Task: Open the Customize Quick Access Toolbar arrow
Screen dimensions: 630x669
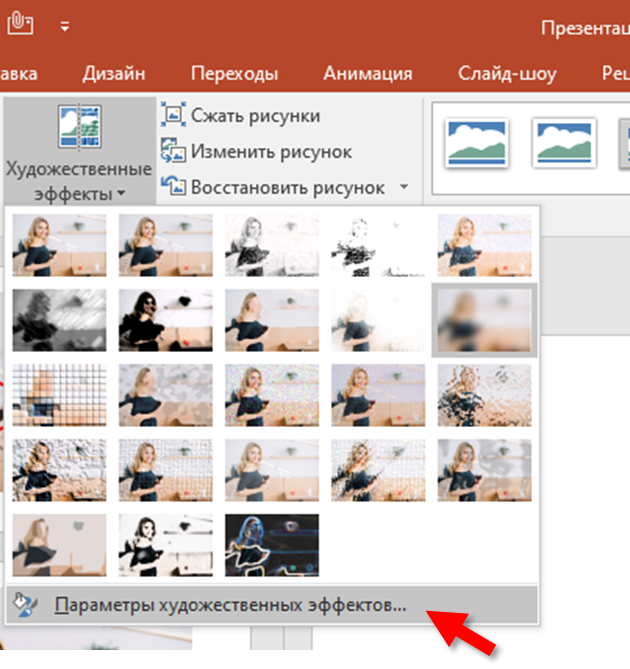Action: click(x=65, y=27)
